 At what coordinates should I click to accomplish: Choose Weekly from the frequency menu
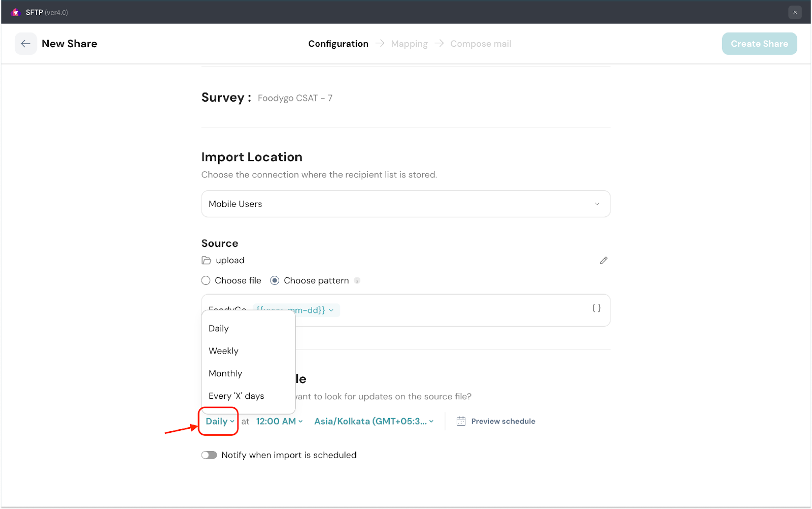(x=223, y=351)
